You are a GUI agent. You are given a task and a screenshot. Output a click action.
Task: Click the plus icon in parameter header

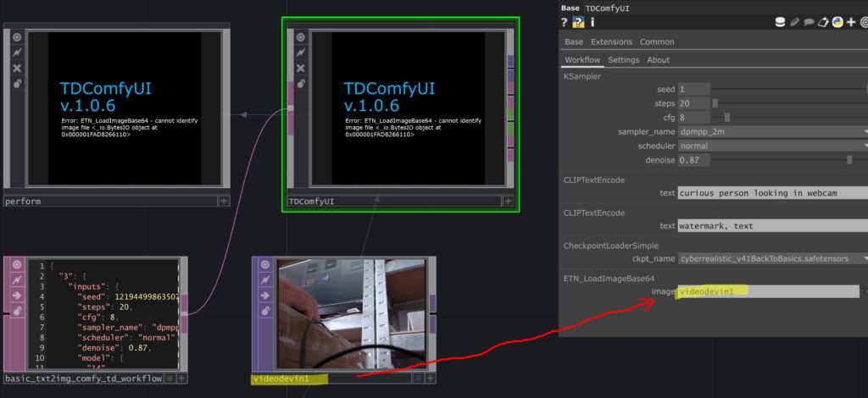tap(851, 22)
